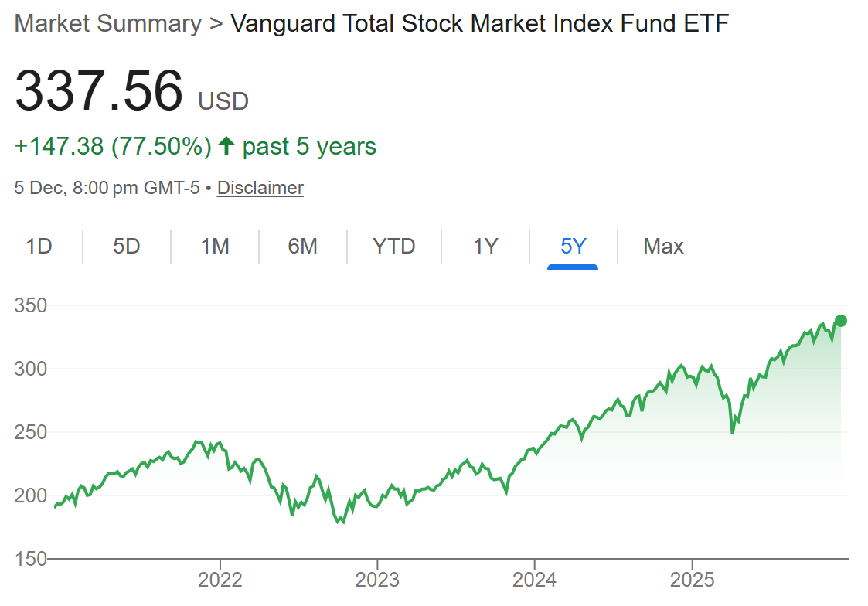Click the 2024 label on the time axis
Screen dimensions: 868x606
click(x=534, y=580)
